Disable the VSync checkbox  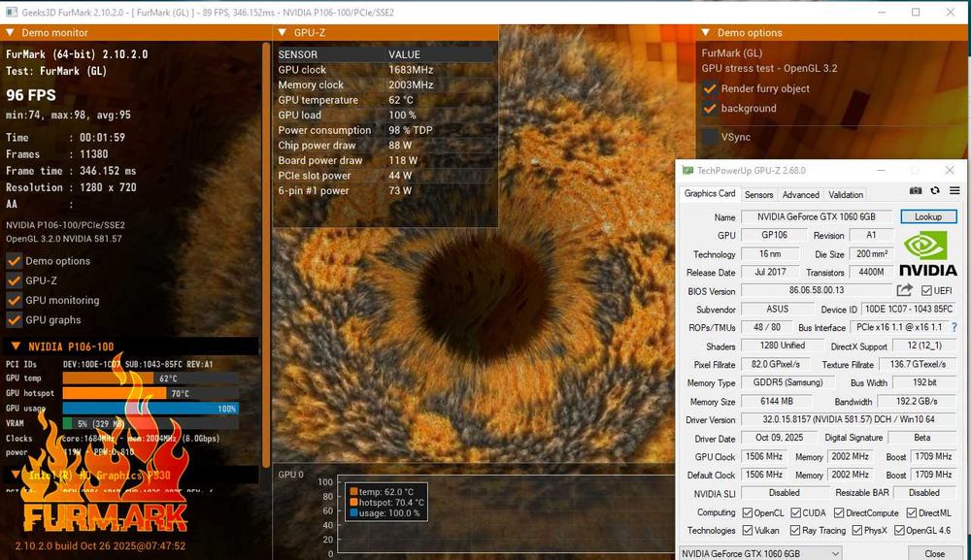tap(710, 138)
